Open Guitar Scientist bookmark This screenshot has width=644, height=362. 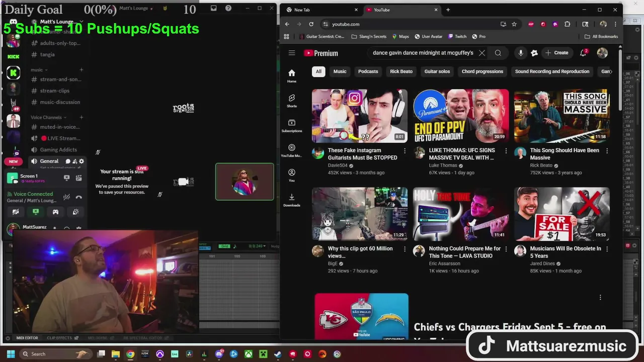(322, 36)
